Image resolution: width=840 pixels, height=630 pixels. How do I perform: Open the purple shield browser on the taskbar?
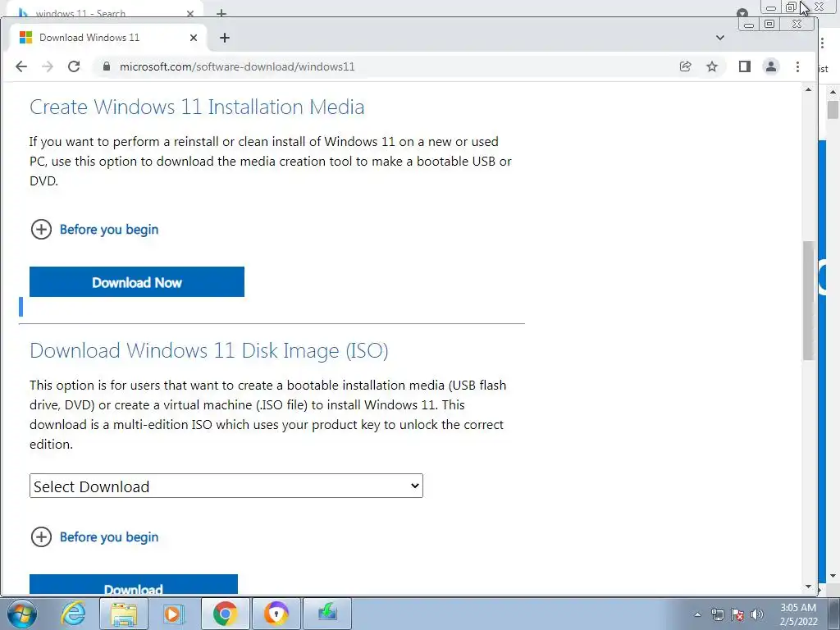[x=276, y=614]
